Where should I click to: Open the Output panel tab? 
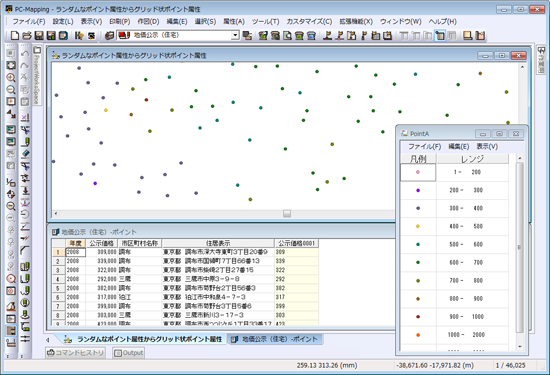[x=129, y=353]
